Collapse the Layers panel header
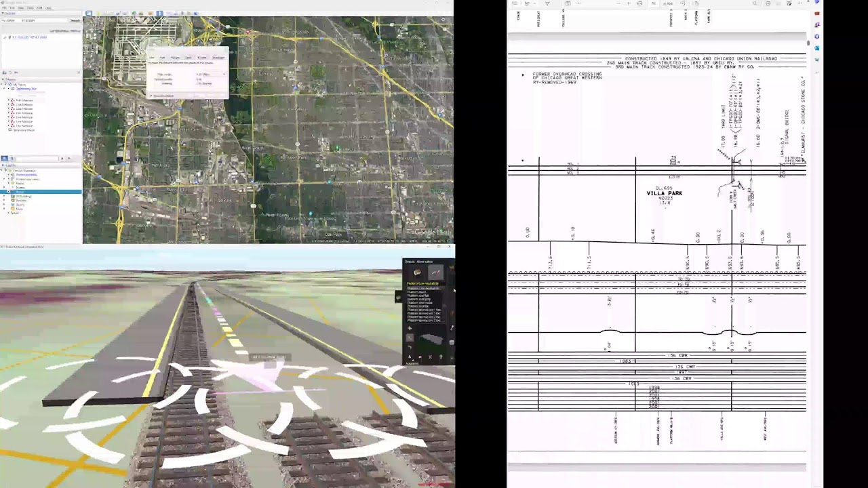Image resolution: width=868 pixels, height=488 pixels. click(x=3, y=165)
